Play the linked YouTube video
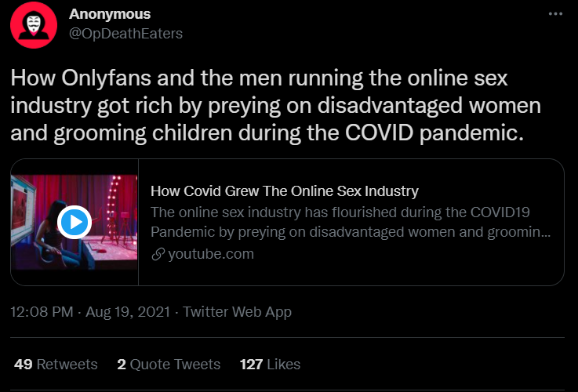 pyautogui.click(x=75, y=223)
